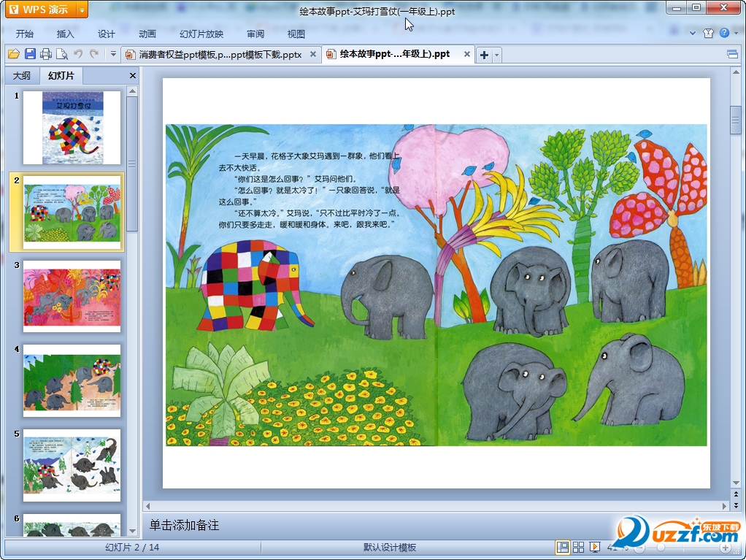This screenshot has height=560, width=746.
Task: Redo the last action
Action: [x=94, y=54]
